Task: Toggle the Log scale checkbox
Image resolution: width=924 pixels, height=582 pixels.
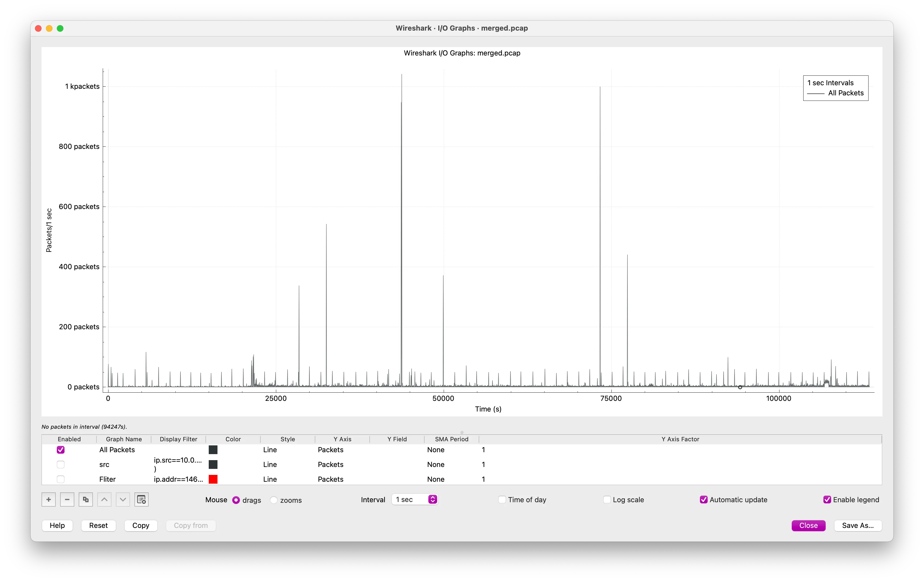Action: (x=607, y=499)
